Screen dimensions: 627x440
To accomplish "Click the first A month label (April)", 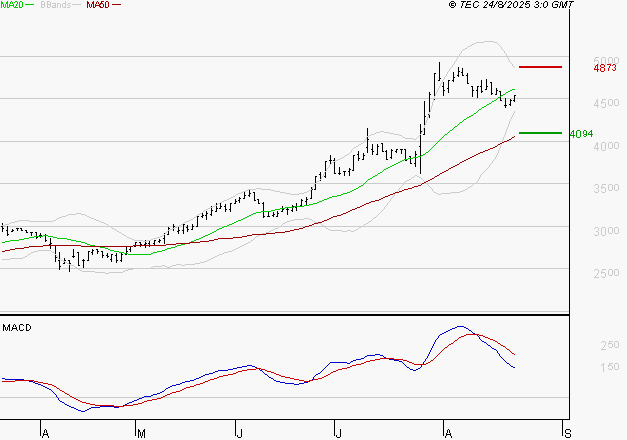I will coord(45,434).
